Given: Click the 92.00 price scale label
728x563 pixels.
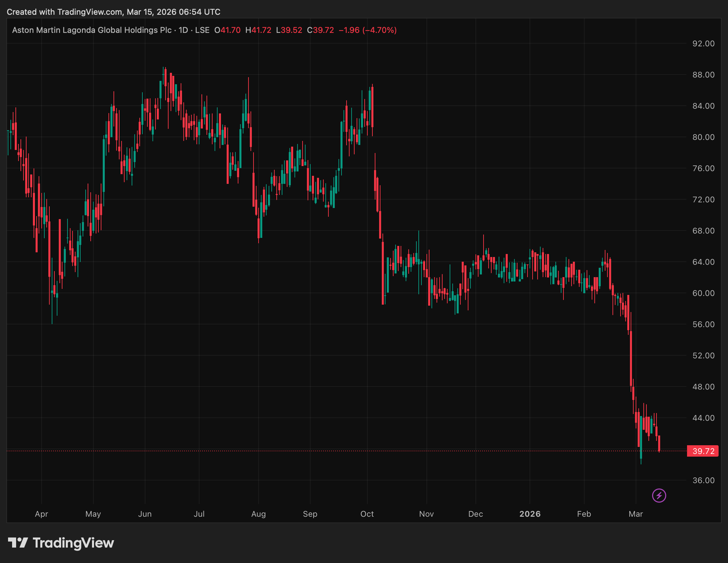Looking at the screenshot, I should click(x=703, y=44).
